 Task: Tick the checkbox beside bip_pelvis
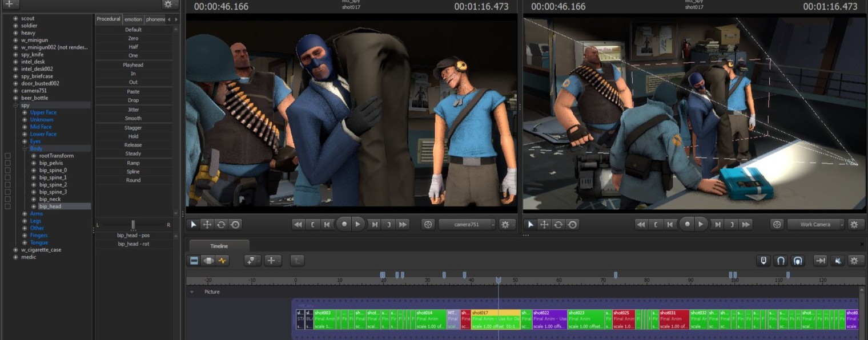point(7,163)
